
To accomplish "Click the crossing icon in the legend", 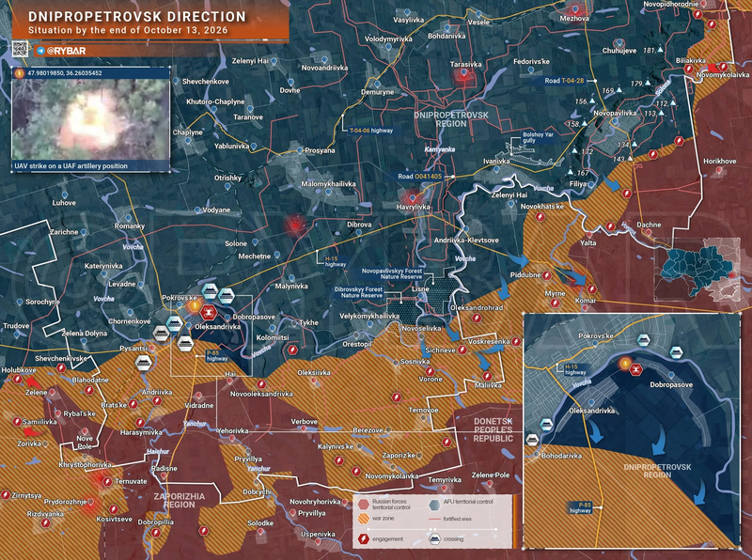I will tap(434, 539).
